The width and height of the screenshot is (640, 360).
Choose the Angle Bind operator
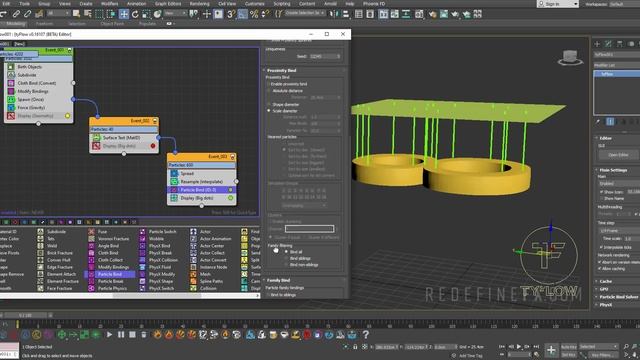(x=104, y=246)
